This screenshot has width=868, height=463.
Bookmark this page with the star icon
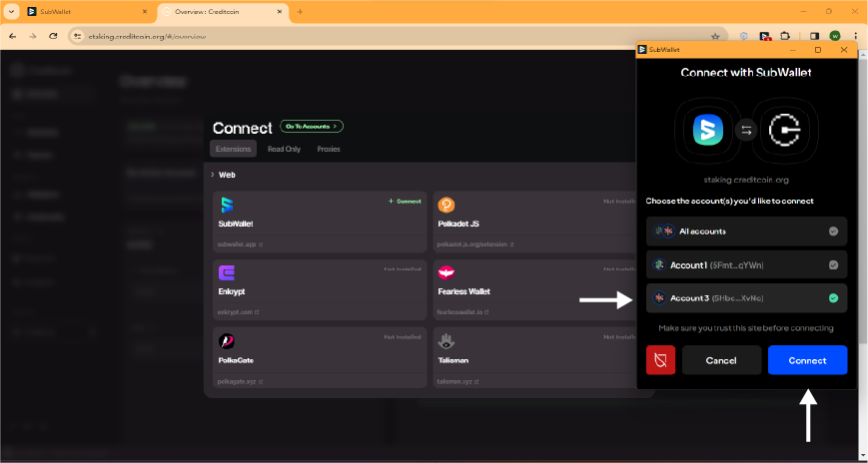tap(714, 37)
